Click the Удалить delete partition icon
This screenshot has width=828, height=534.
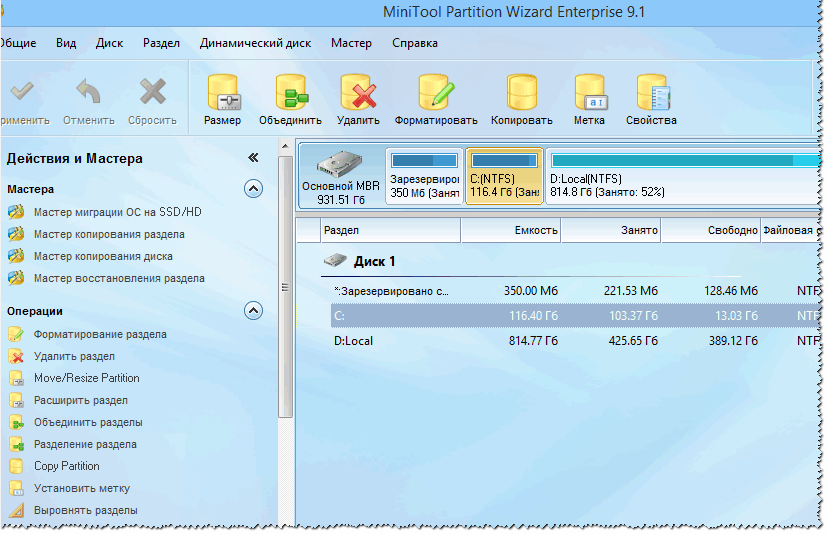tap(359, 93)
